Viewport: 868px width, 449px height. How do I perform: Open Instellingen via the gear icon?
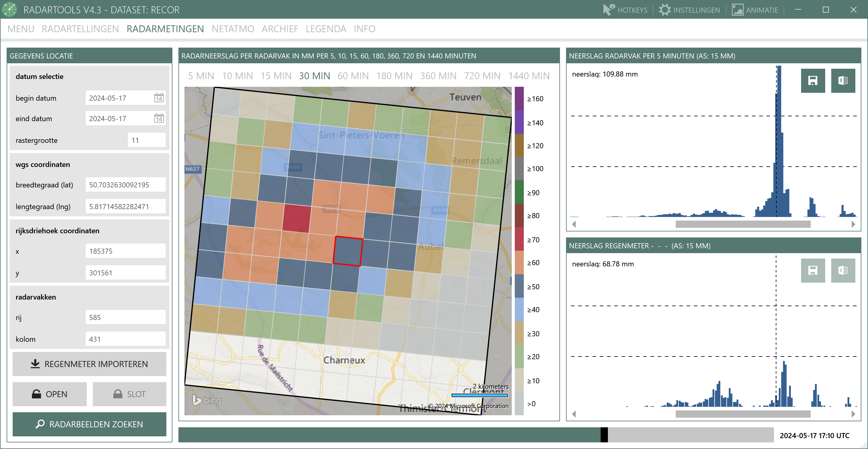pyautogui.click(x=665, y=9)
